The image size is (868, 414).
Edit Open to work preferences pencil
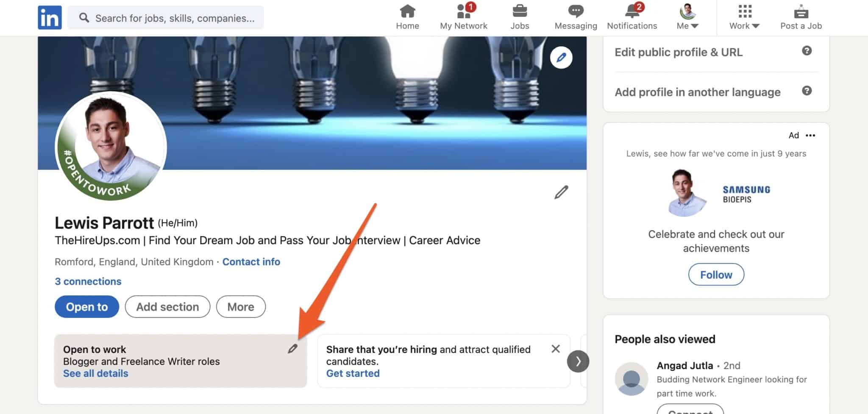click(292, 349)
